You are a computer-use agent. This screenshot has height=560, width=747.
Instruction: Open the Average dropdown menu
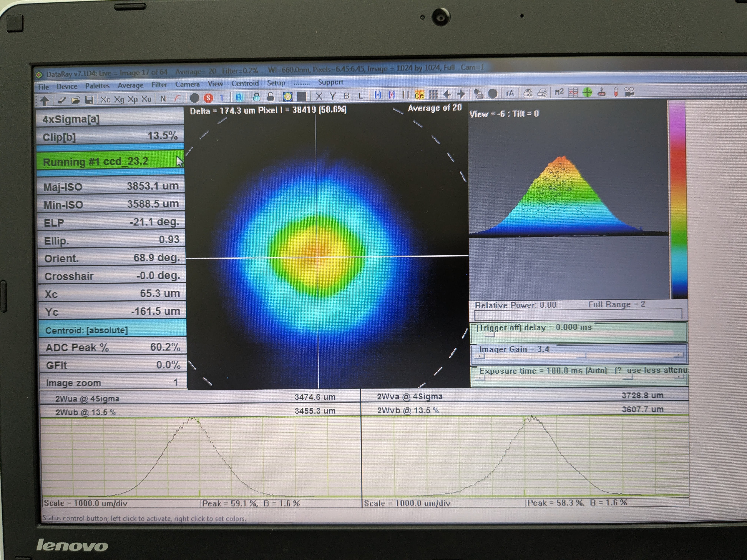130,85
